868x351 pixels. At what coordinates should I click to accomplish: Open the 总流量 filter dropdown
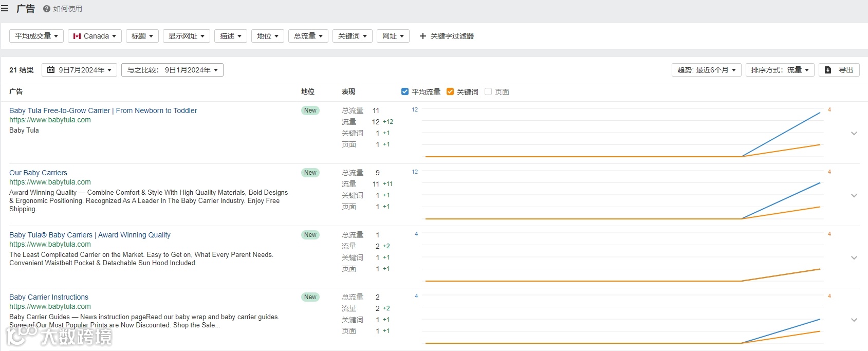coord(308,36)
